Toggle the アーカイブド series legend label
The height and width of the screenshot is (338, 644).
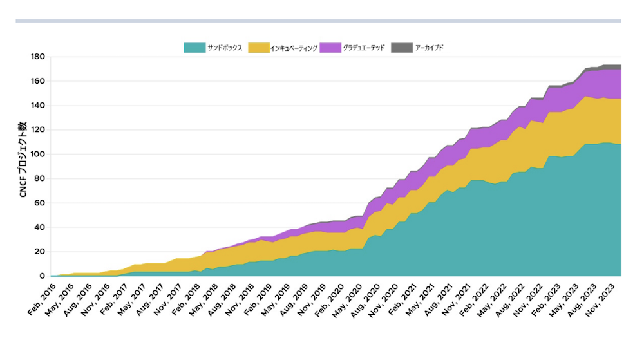click(429, 48)
